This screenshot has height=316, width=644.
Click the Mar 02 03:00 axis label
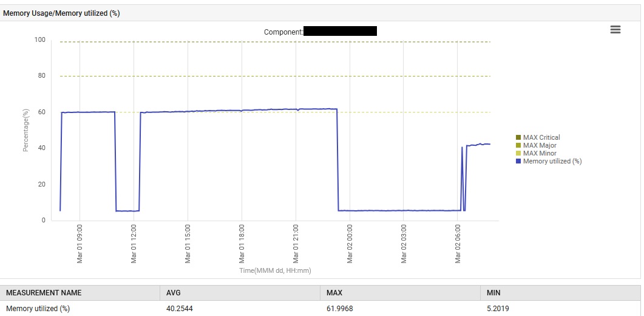404,244
